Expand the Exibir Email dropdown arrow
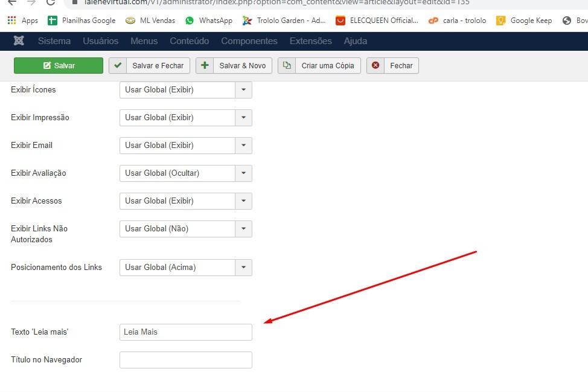 243,145
